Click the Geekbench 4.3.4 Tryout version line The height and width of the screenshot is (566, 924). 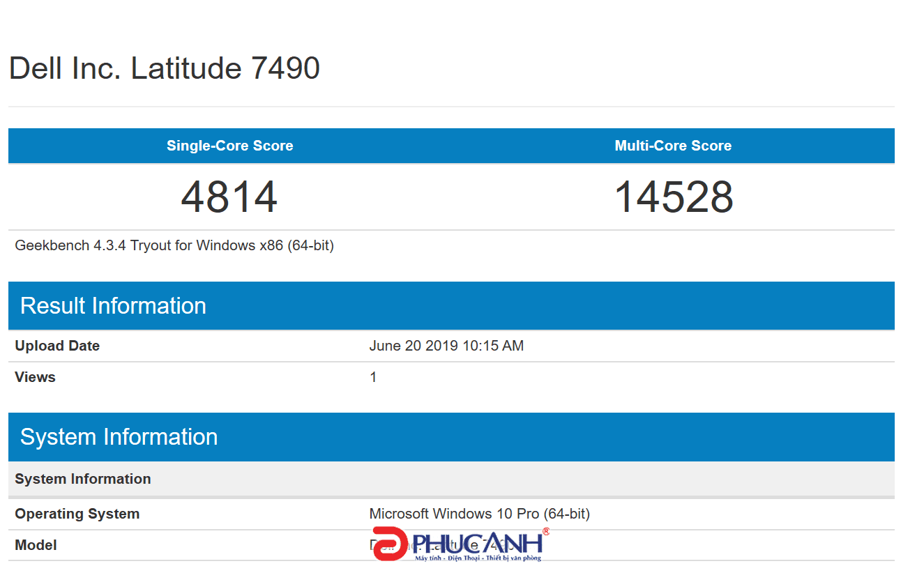(x=174, y=245)
